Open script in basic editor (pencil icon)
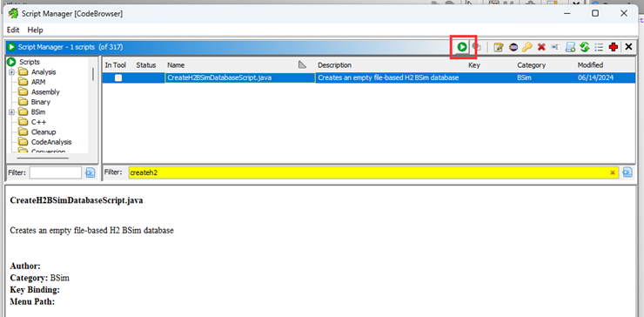Screen dimensions: 644x317 coord(498,47)
